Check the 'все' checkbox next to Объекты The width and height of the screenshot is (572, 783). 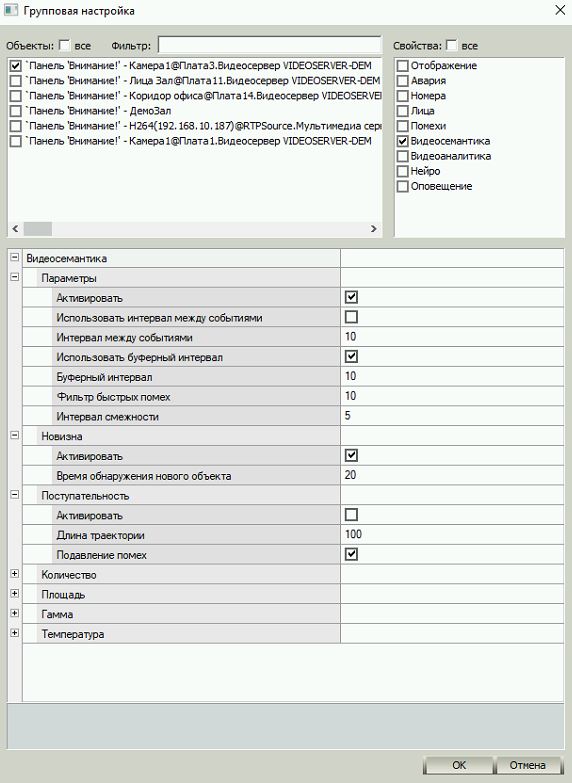[x=65, y=45]
